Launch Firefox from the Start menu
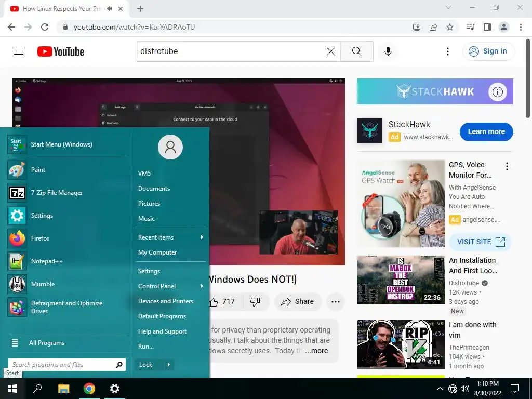This screenshot has height=399, width=532. 67,238
